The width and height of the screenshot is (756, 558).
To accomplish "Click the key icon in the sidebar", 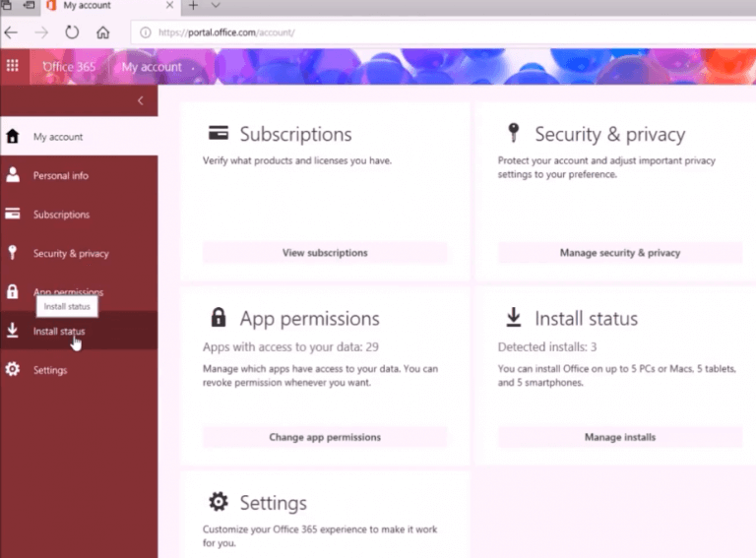I will [13, 253].
